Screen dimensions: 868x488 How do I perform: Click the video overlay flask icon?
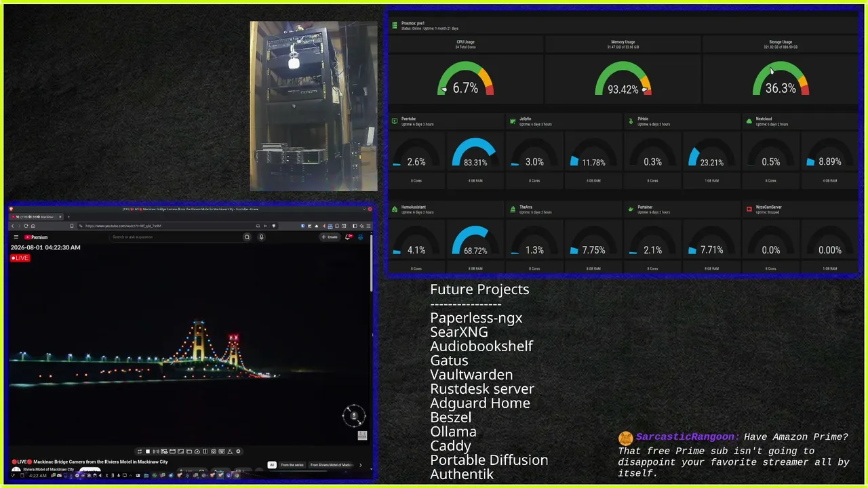[230, 451]
